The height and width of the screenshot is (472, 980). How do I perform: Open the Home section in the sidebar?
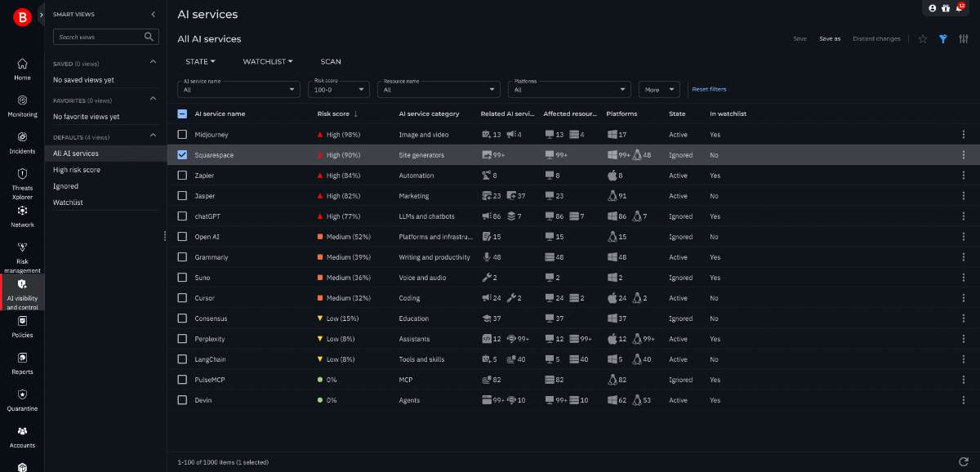point(22,69)
